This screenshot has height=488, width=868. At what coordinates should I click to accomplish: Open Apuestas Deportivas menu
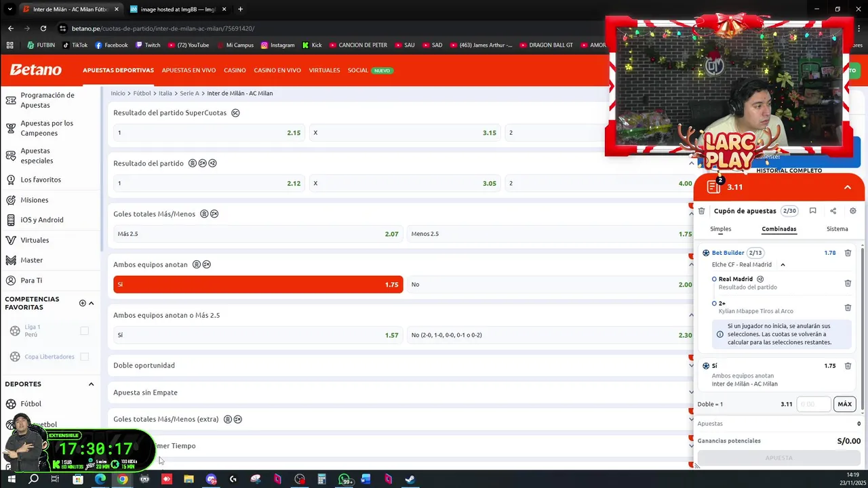click(118, 70)
